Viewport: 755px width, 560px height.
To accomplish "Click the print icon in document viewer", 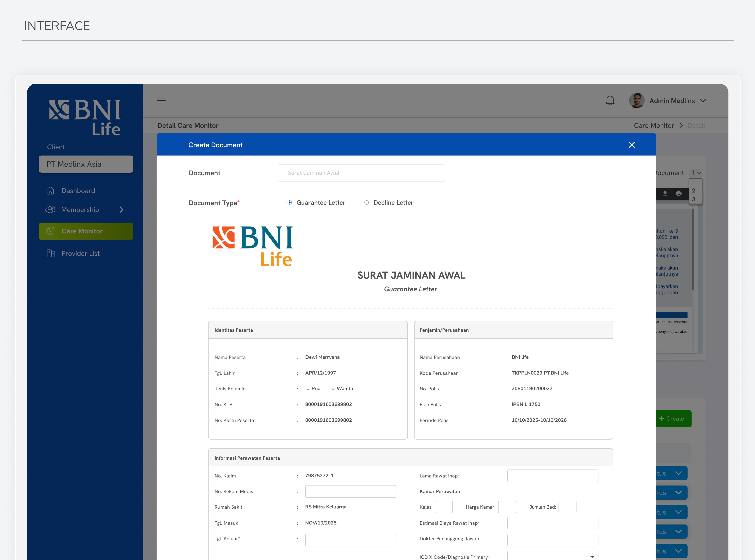I will [x=678, y=193].
